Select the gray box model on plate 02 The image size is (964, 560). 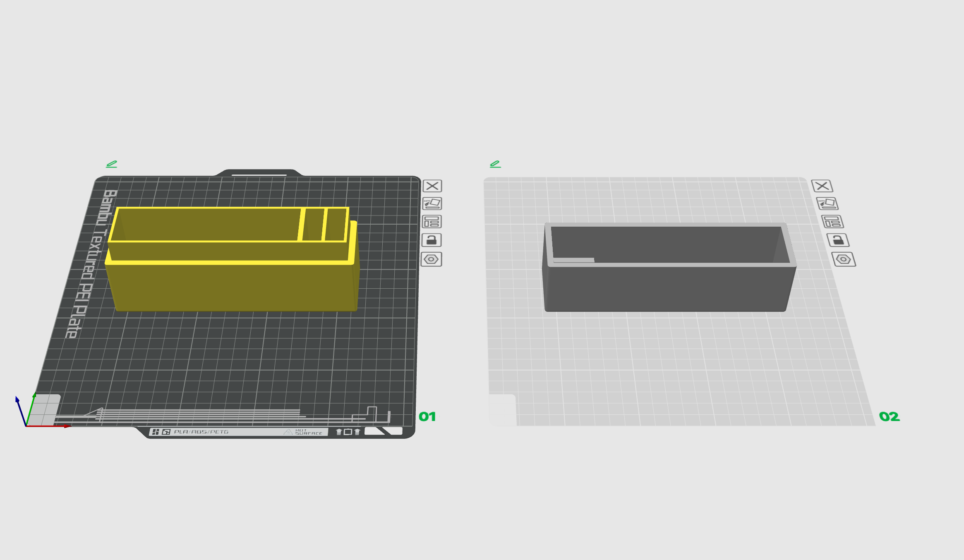[666, 290]
